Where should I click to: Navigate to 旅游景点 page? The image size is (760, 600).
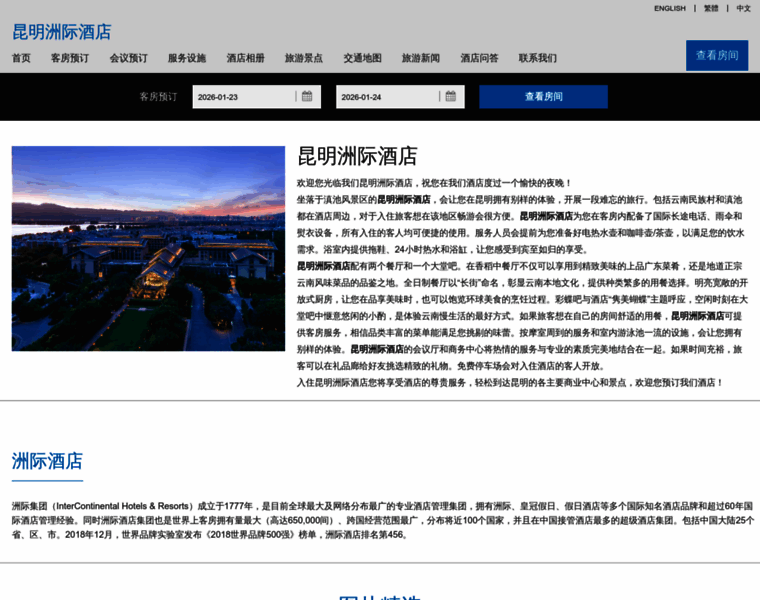(x=304, y=58)
